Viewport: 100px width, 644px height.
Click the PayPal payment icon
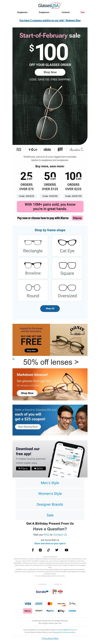tap(50, 611)
